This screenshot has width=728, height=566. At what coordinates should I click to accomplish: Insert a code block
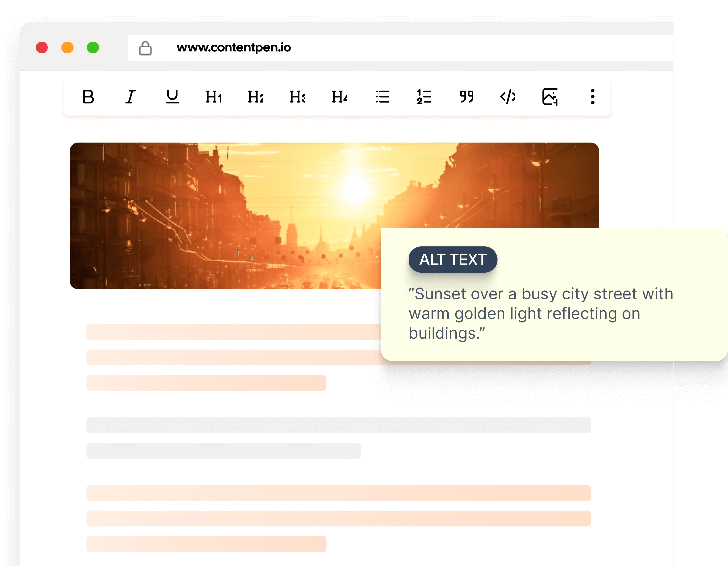[x=508, y=97]
